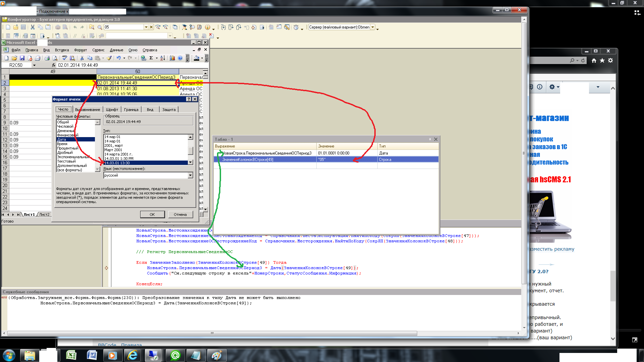Click Configurator's Cut scissors icon
644x362 pixels.
coord(33,27)
